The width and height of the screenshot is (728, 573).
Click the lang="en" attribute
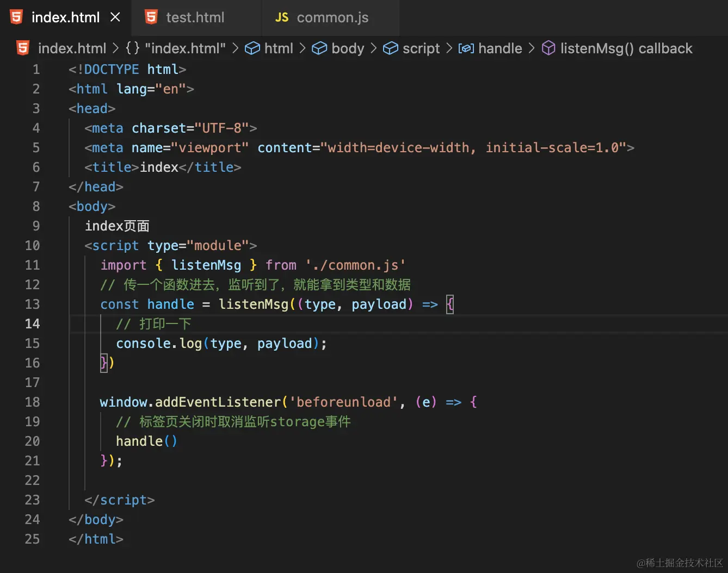[152, 89]
